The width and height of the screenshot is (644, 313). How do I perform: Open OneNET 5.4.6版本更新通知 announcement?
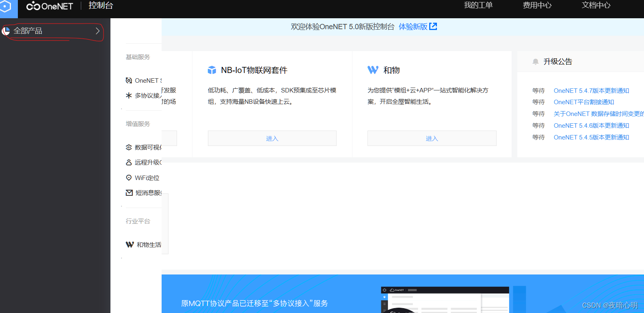[x=591, y=126]
